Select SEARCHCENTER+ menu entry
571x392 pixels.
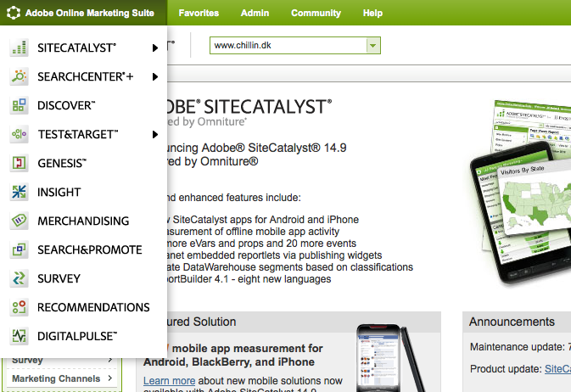(83, 76)
